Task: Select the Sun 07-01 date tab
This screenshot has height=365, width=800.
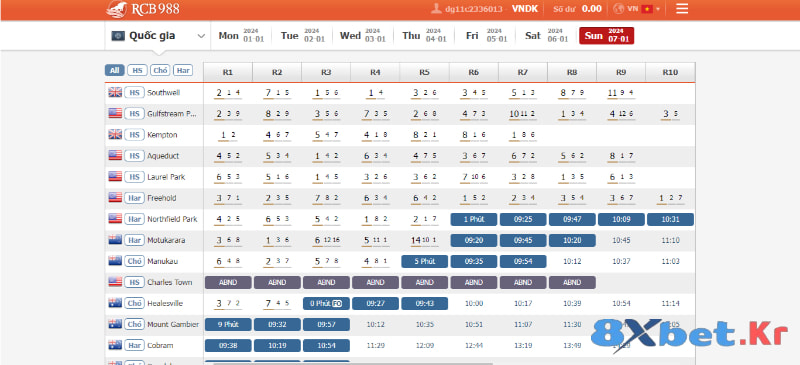Action: [x=607, y=36]
